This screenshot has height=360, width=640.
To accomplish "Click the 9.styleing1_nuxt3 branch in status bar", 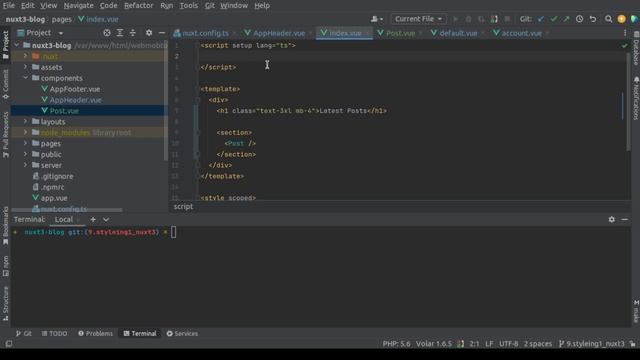I will 591,344.
